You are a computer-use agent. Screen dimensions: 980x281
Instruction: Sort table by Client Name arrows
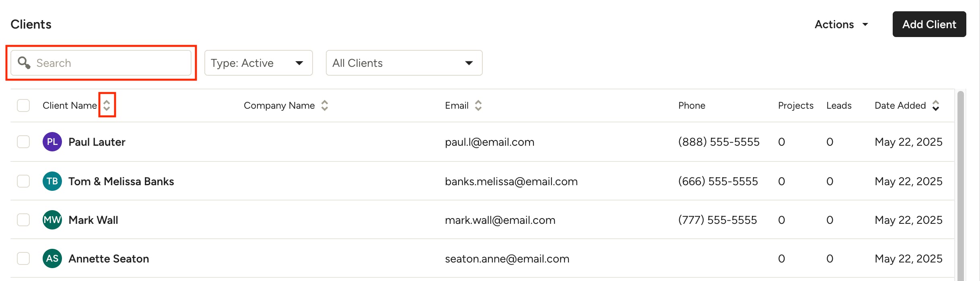(x=107, y=105)
